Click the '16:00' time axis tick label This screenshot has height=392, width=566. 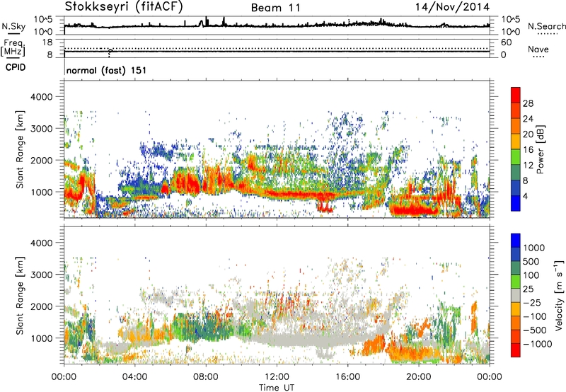pyautogui.click(x=347, y=377)
